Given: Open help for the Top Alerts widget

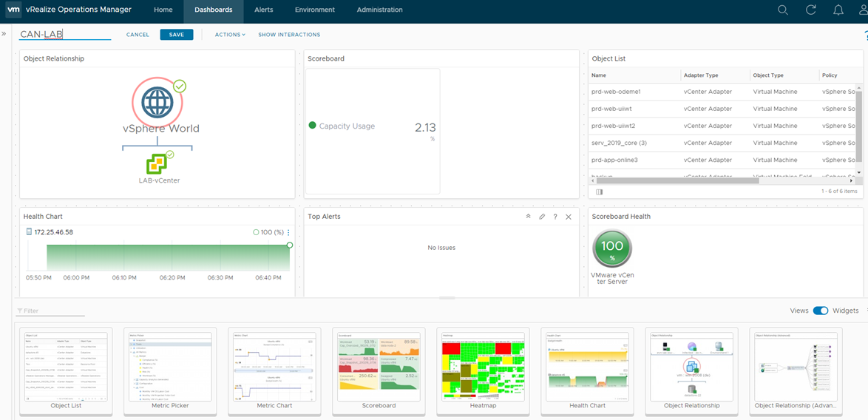Looking at the screenshot, I should 555,217.
